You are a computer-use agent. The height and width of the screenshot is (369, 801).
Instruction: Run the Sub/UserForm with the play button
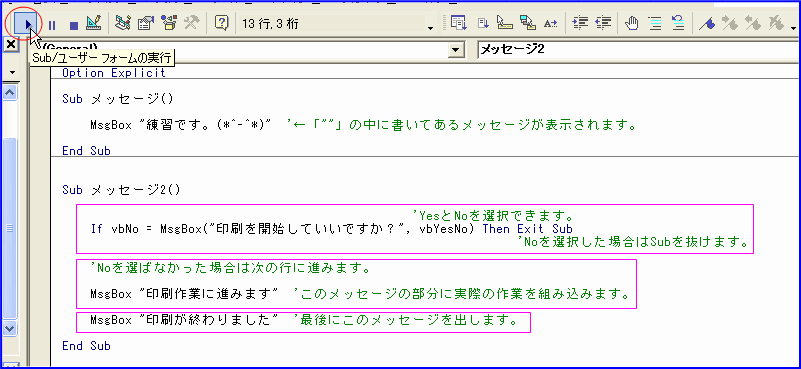click(x=26, y=24)
